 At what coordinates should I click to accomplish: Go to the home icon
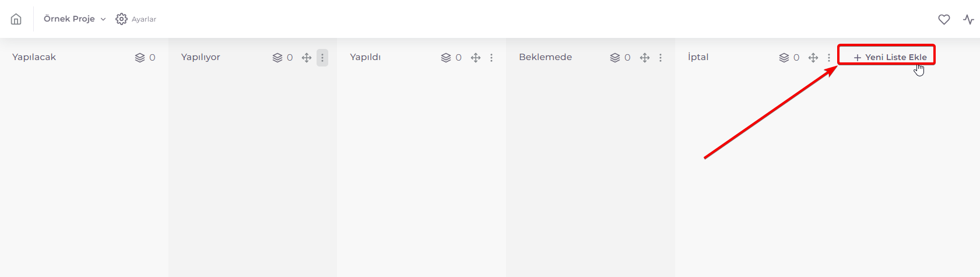pos(16,19)
